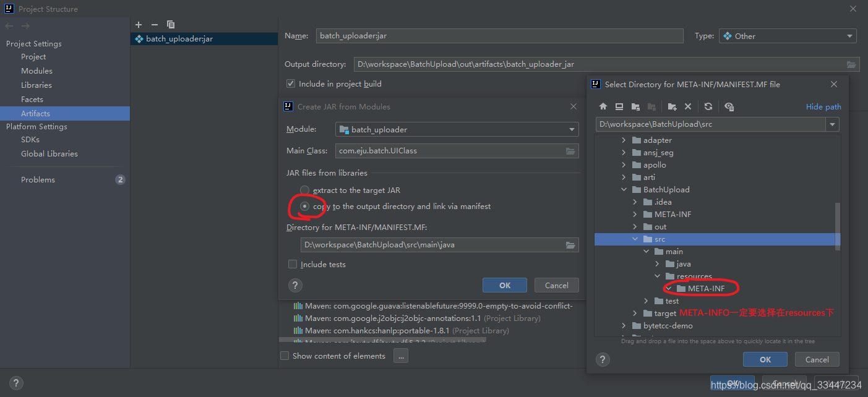The height and width of the screenshot is (397, 868).
Task: Create new folder in directory chooser
Action: pyautogui.click(x=672, y=106)
